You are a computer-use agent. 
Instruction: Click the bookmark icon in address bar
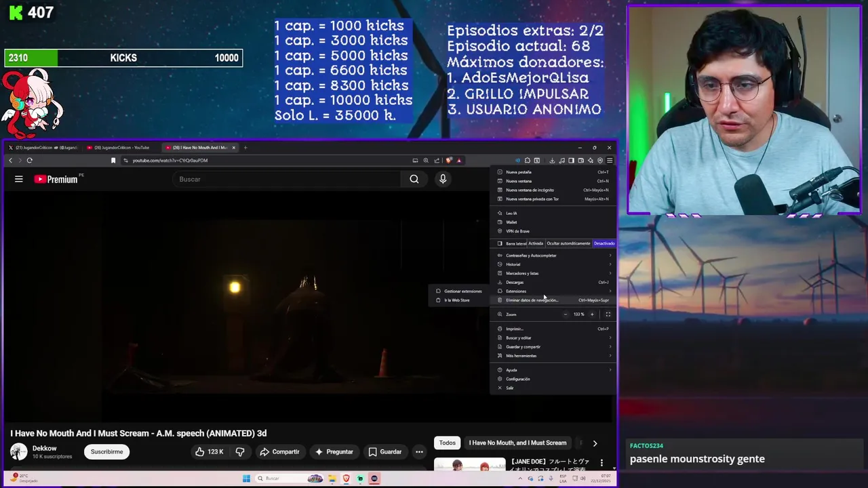coord(113,161)
